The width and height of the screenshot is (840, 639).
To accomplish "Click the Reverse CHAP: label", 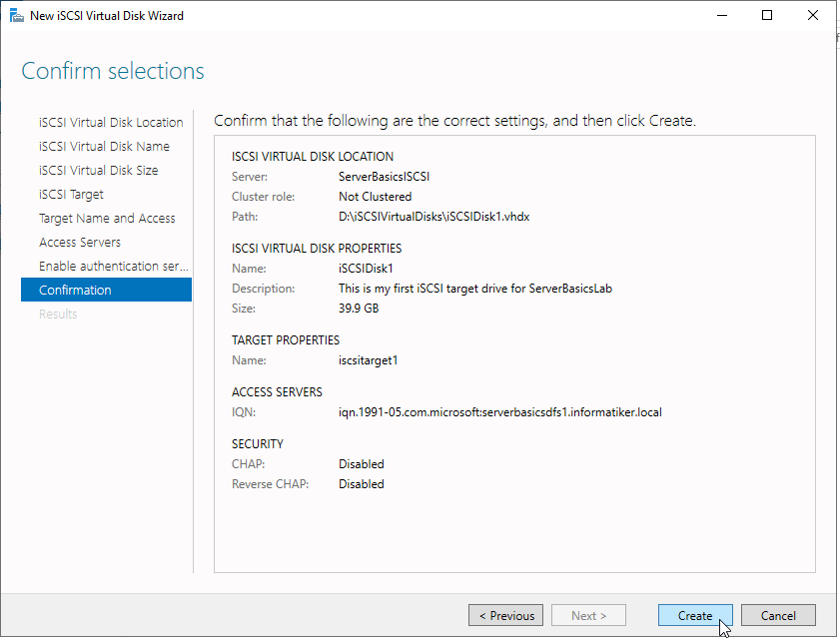I will (270, 484).
